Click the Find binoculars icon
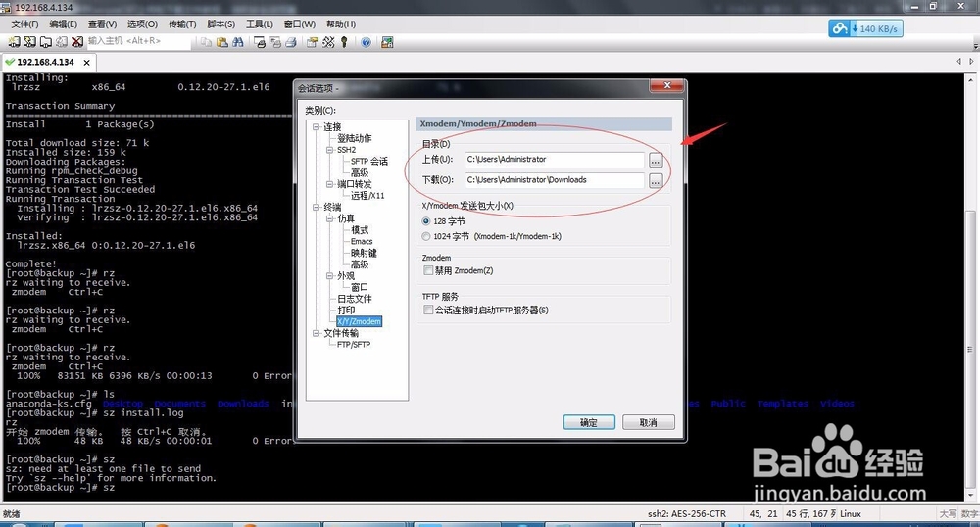This screenshot has width=980, height=527. tap(238, 42)
